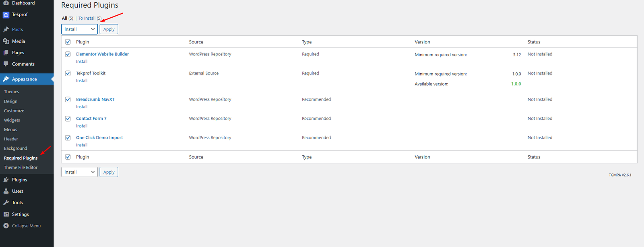Uncheck the Elementor Website Builder checkbox
644x247 pixels.
click(68, 54)
